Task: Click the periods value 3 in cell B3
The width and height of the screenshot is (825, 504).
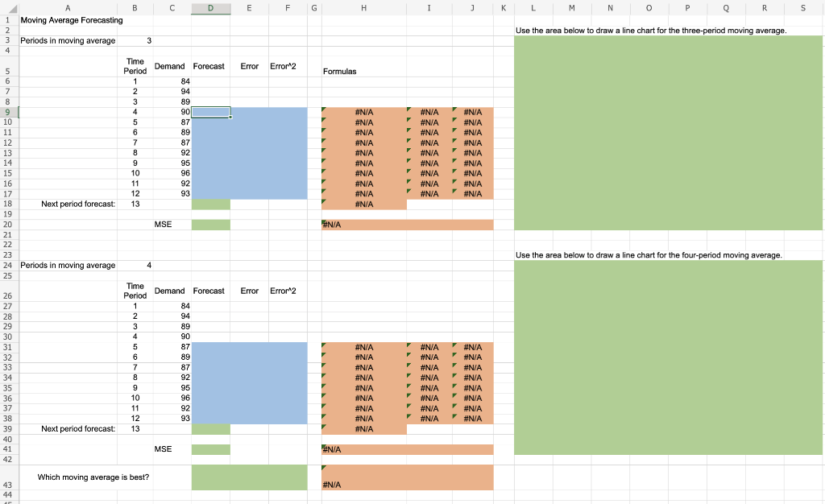Action: coord(149,40)
